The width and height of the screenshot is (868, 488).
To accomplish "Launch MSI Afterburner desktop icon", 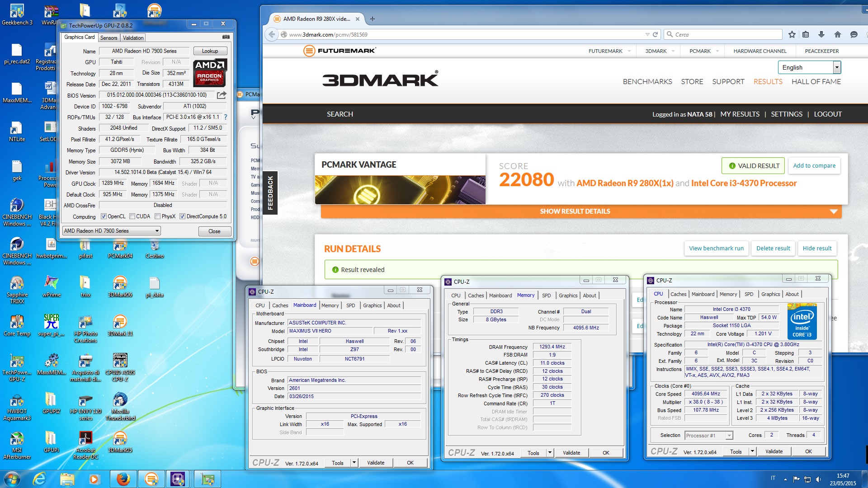I will pyautogui.click(x=17, y=445).
